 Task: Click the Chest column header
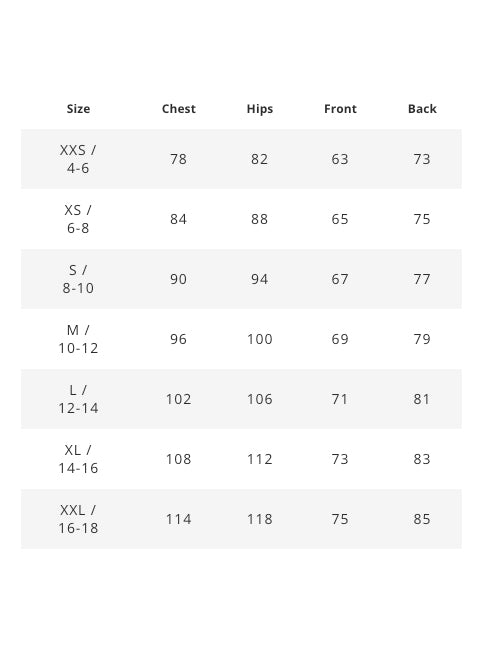(x=179, y=109)
